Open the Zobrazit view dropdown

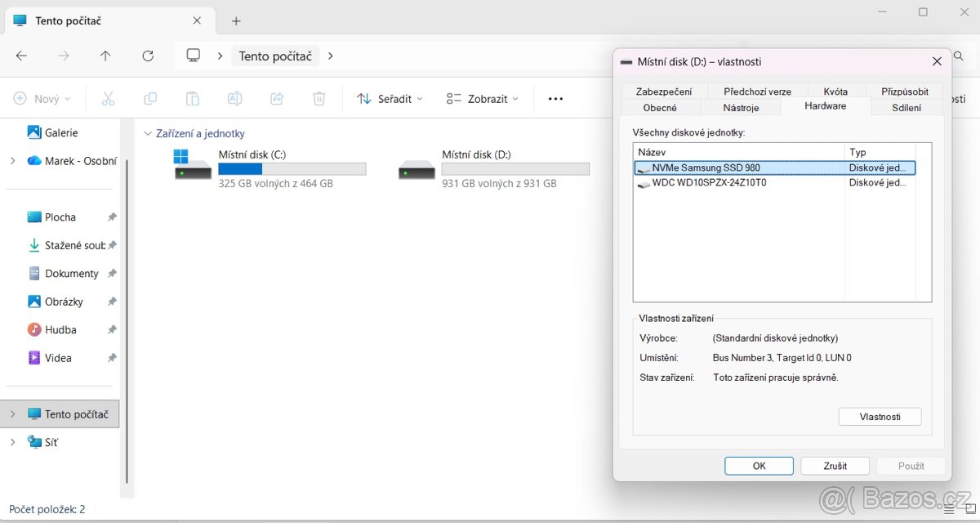483,99
